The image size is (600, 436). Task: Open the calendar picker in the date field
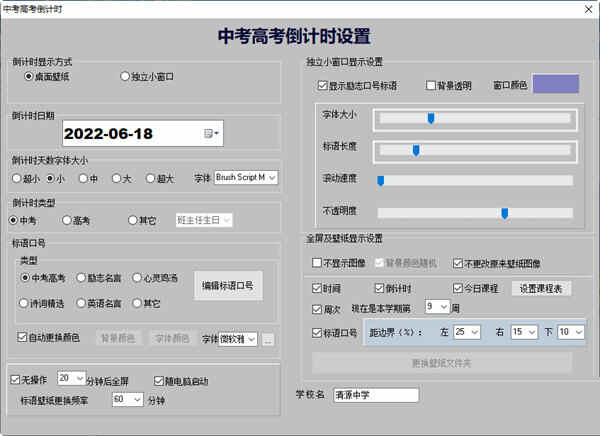pyautogui.click(x=211, y=132)
